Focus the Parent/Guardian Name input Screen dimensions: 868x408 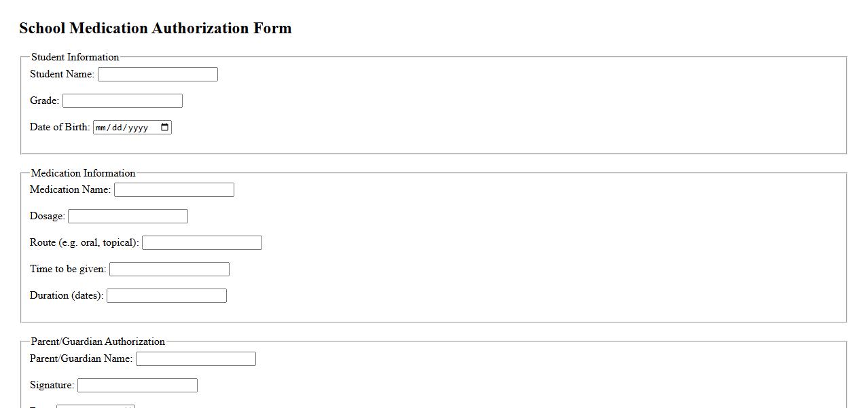[196, 359]
